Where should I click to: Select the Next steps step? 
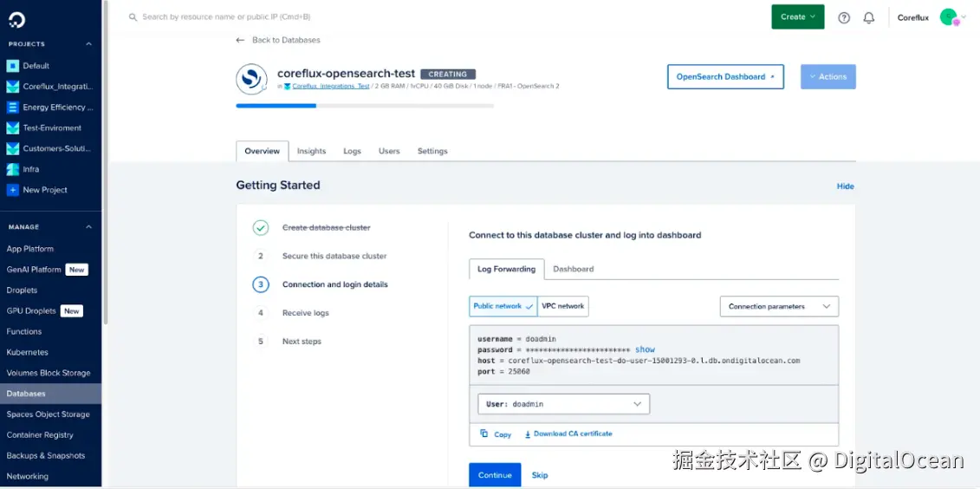pos(302,342)
